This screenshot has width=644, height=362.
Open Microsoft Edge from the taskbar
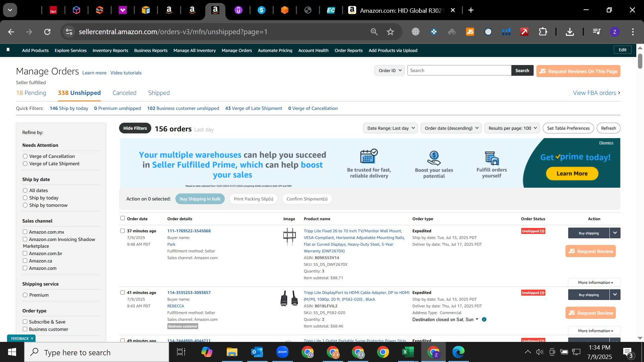coord(458,352)
